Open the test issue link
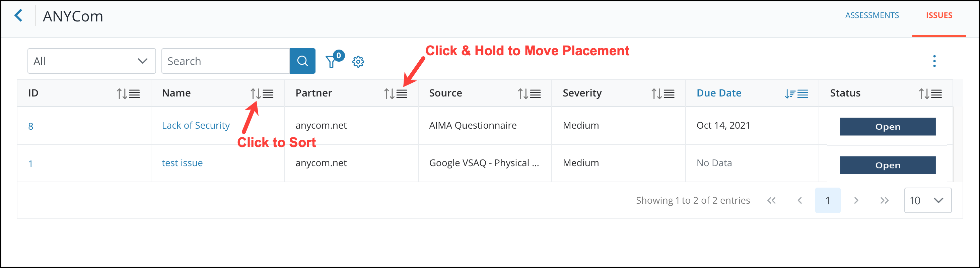The width and height of the screenshot is (980, 268). tap(182, 163)
